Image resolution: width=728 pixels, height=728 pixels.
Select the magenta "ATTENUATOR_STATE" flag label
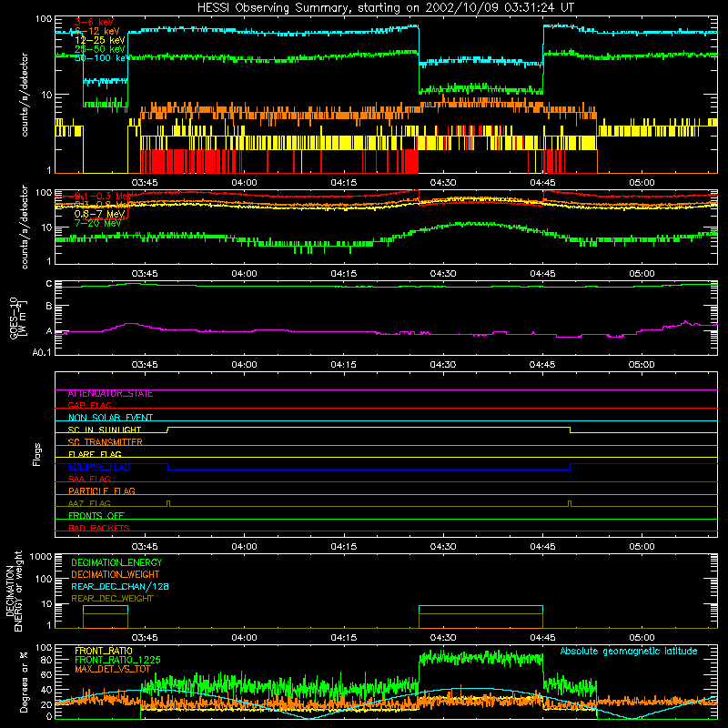pyautogui.click(x=110, y=394)
